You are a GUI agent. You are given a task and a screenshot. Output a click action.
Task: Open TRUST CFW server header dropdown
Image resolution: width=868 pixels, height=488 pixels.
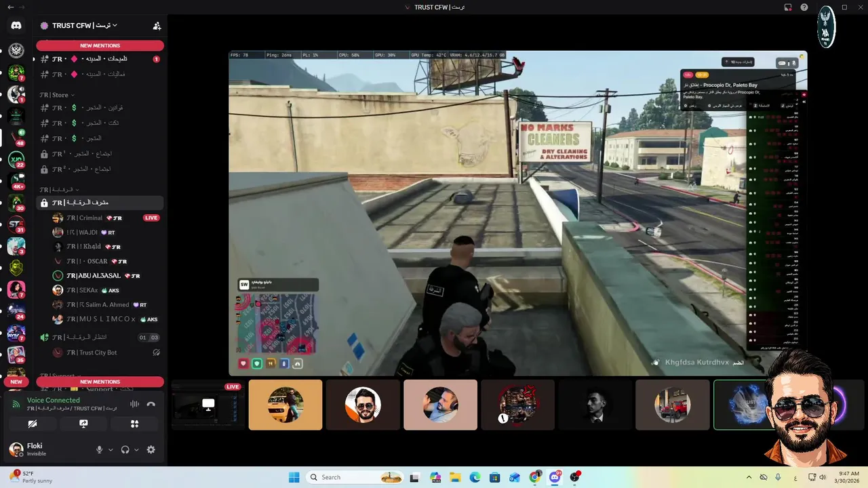coord(84,26)
